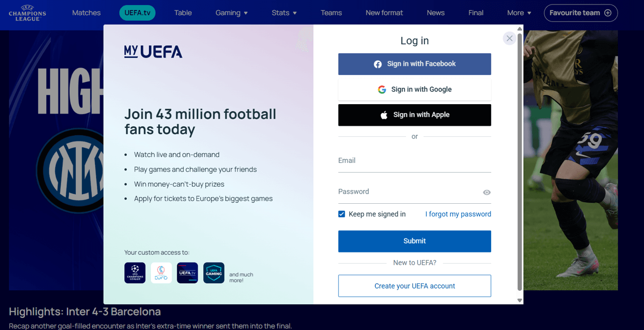644x330 pixels.
Task: Open the Gaming dropdown menu
Action: click(x=231, y=13)
